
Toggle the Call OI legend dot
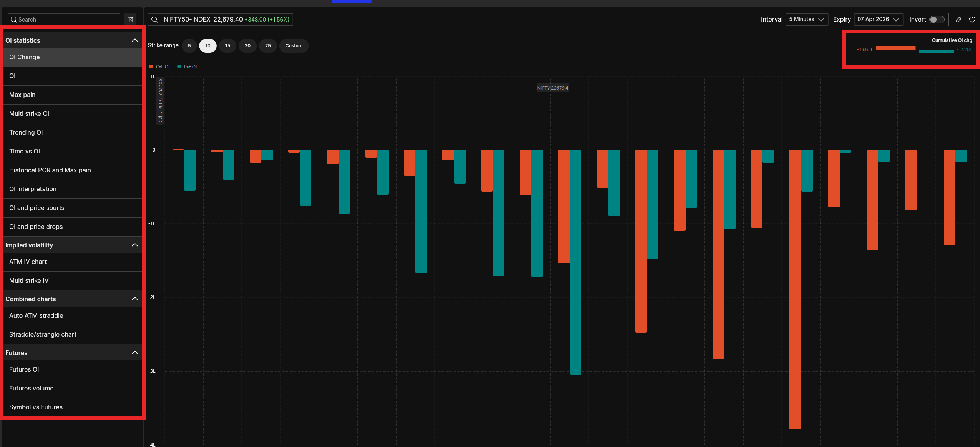[151, 67]
